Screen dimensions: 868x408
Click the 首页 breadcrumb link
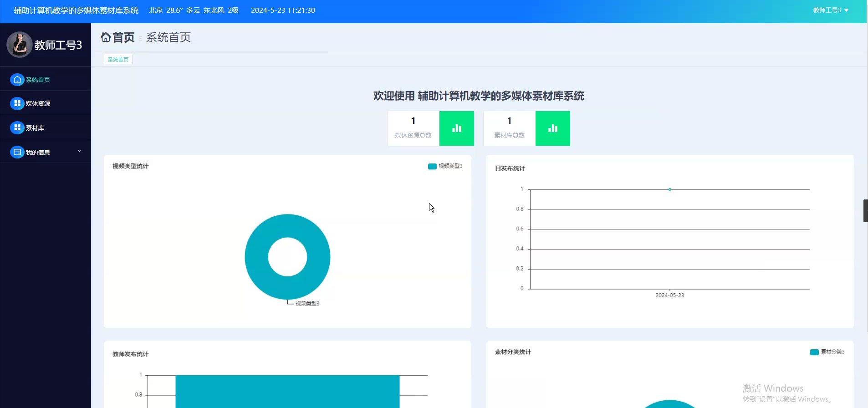tap(123, 37)
